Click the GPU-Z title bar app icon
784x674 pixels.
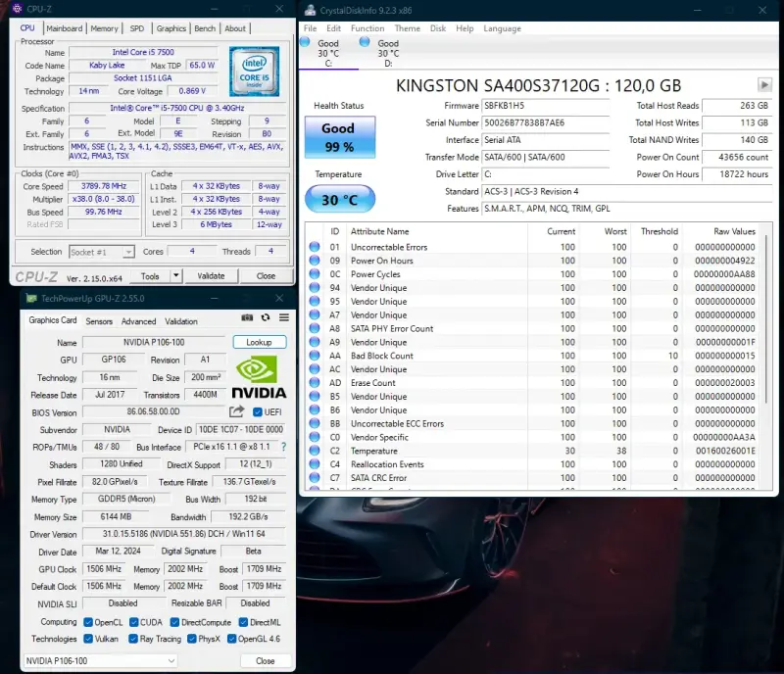click(31, 298)
